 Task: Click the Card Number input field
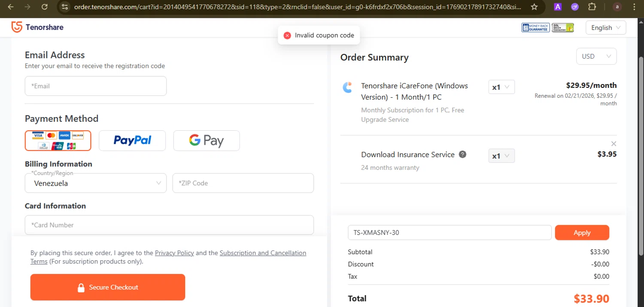(169, 225)
